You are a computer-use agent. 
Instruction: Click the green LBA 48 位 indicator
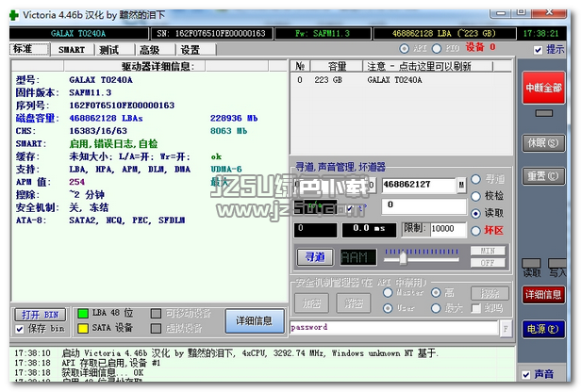pos(83,314)
